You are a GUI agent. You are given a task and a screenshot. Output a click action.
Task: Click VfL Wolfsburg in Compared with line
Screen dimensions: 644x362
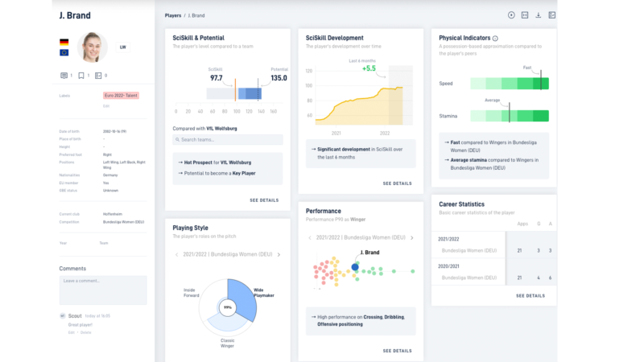[x=222, y=129]
